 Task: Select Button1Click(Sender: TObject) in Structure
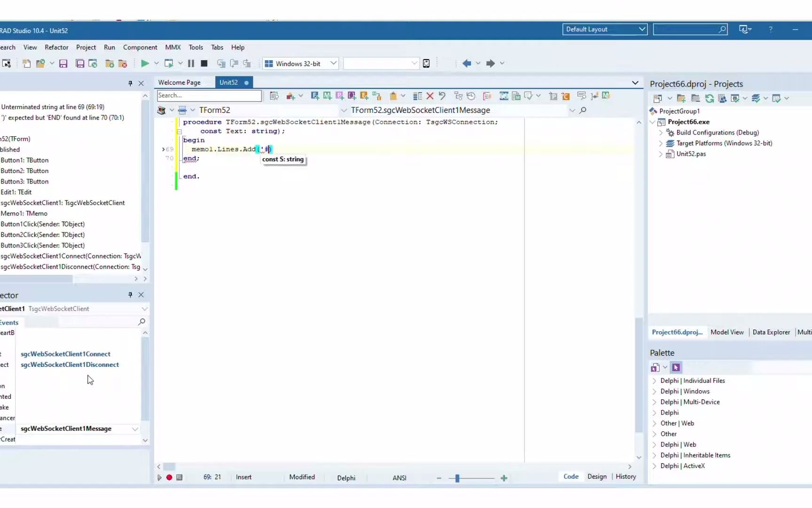43,224
